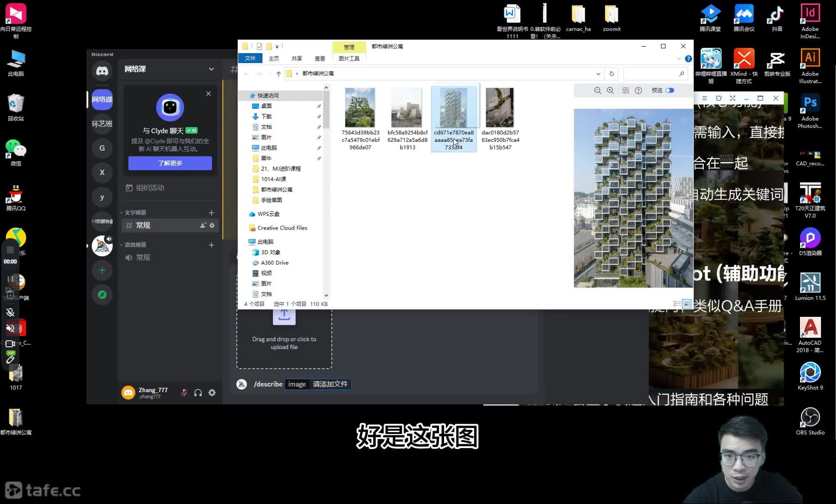The width and height of the screenshot is (836, 504).
Task: Open the sailboat Midjourney server icon
Action: tap(102, 245)
